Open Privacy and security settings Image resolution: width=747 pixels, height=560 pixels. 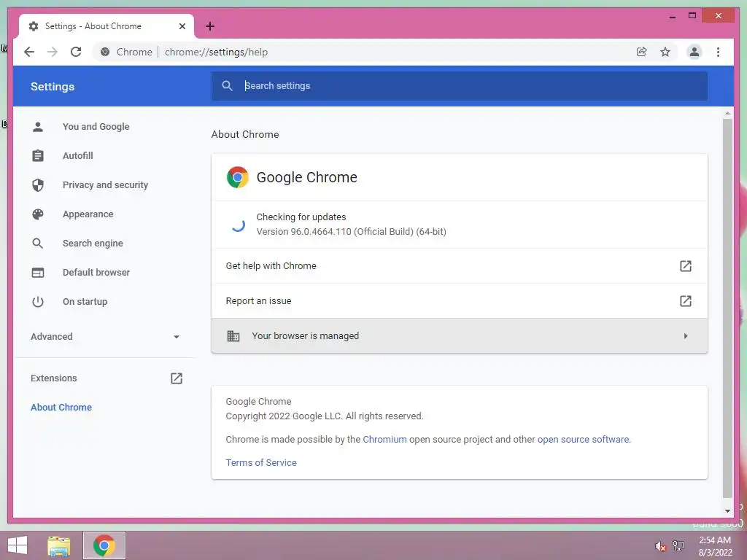(105, 184)
